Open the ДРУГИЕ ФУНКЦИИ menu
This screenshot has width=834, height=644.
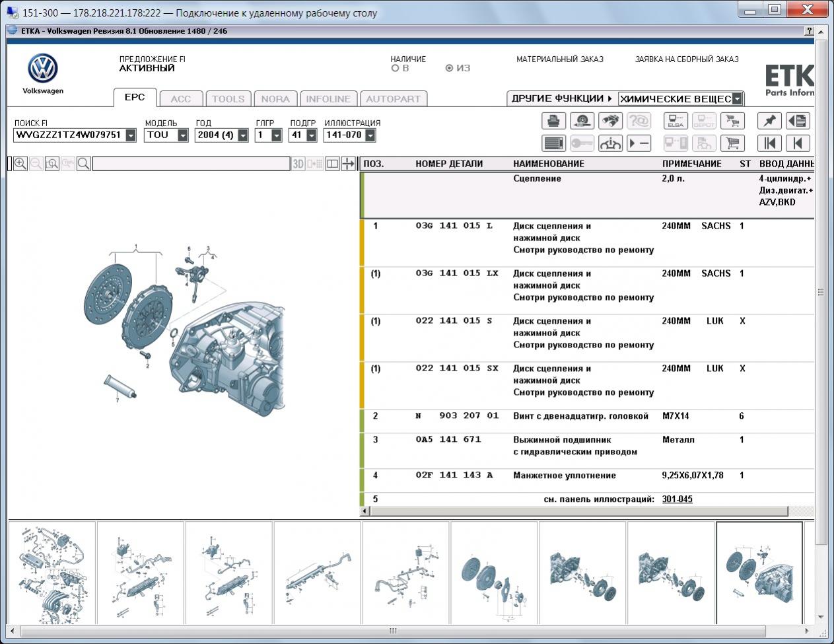pyautogui.click(x=562, y=98)
